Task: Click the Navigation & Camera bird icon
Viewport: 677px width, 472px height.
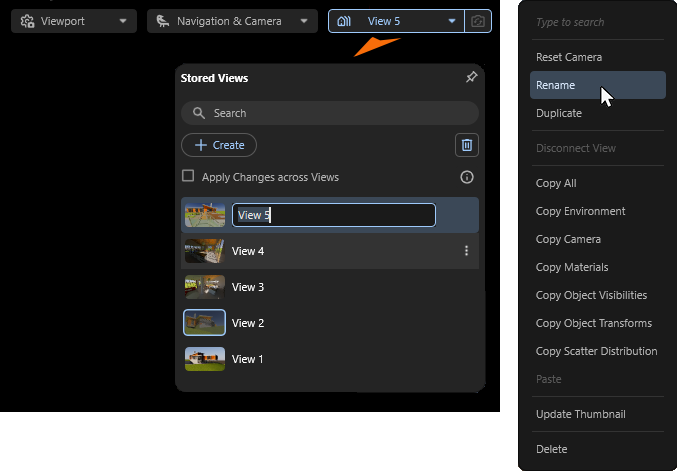Action: pyautogui.click(x=163, y=21)
